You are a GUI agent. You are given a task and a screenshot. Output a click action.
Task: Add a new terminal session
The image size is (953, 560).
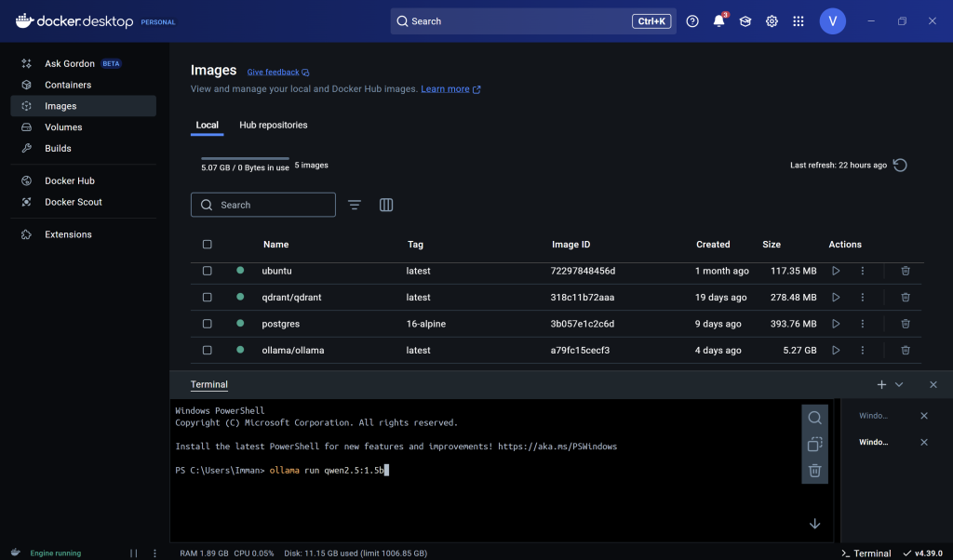(x=882, y=384)
